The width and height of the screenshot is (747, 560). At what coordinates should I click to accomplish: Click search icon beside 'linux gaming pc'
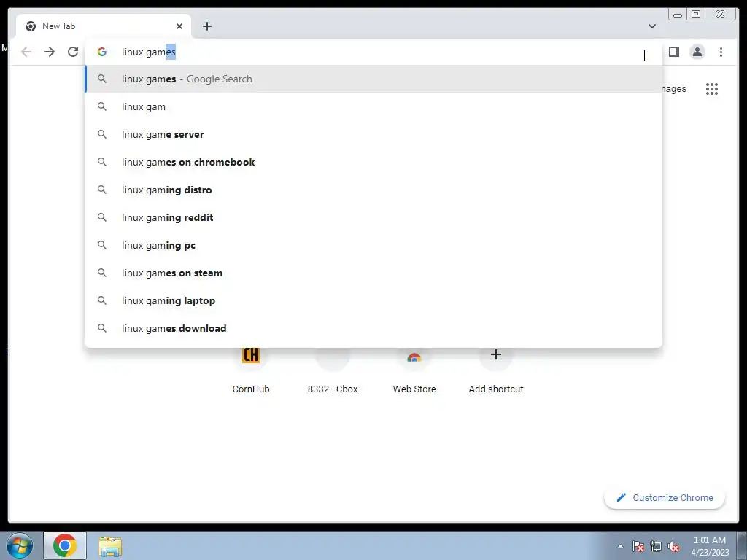pos(102,245)
